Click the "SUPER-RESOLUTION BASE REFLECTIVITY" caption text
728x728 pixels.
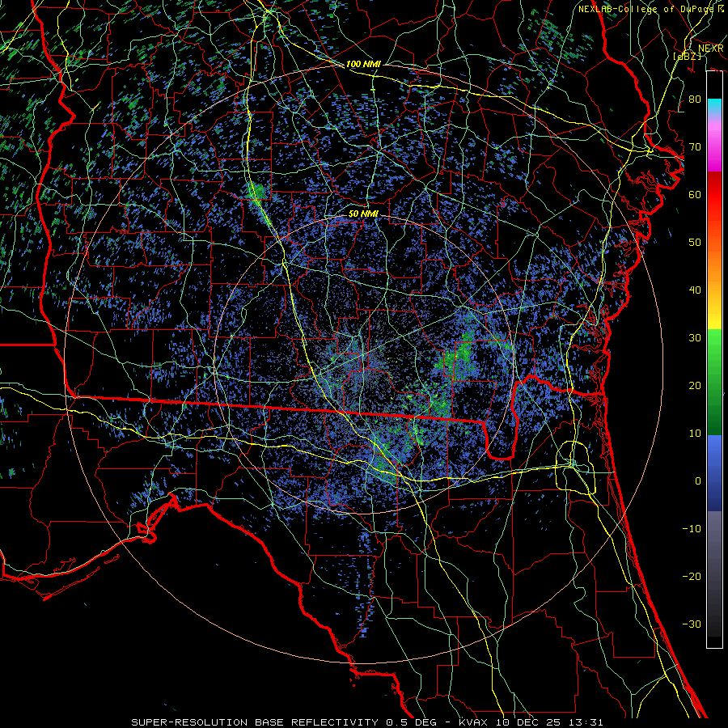(255, 722)
